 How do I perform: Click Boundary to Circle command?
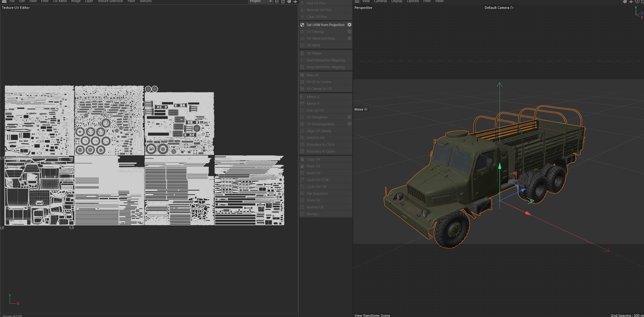pyautogui.click(x=325, y=144)
